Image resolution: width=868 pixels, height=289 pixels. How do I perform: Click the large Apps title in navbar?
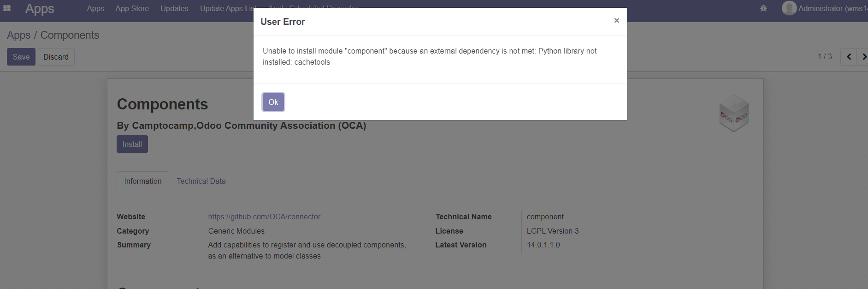(x=40, y=8)
